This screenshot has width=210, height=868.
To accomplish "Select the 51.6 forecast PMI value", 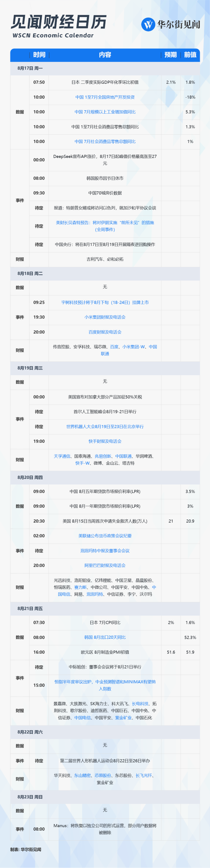I will tap(171, 652).
